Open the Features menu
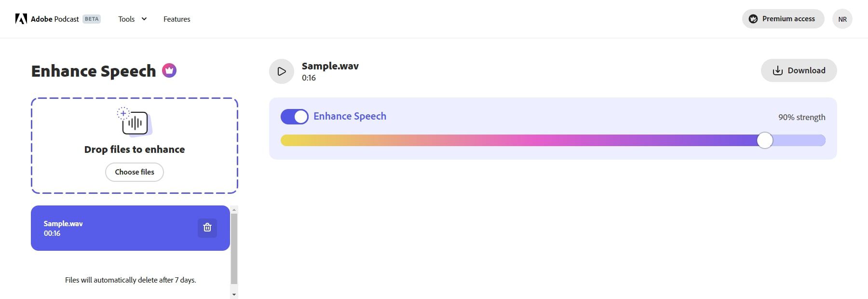The height and width of the screenshot is (299, 868). 177,19
